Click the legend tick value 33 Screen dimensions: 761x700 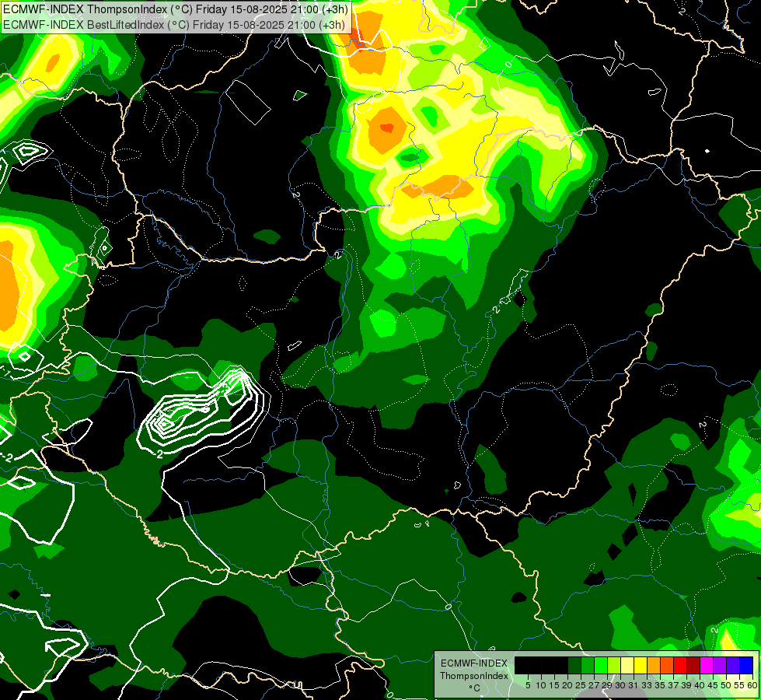coord(647,685)
